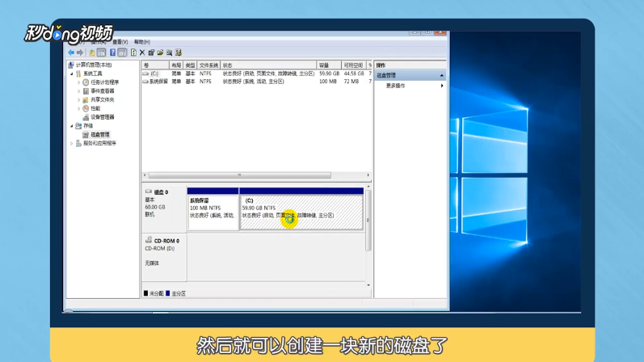644x362 pixels.
Task: Click the 磁盘 0 disk label
Action: (x=161, y=192)
